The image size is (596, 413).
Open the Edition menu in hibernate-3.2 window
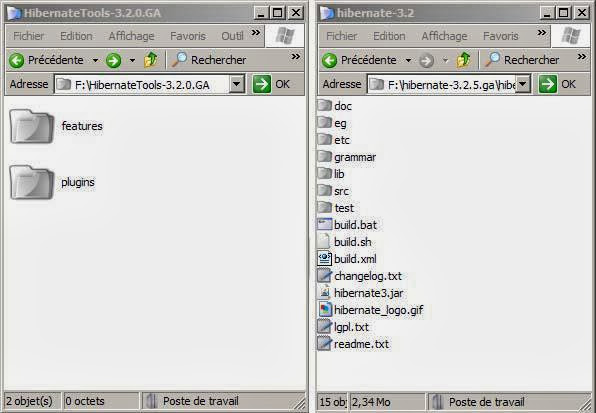pyautogui.click(x=389, y=36)
